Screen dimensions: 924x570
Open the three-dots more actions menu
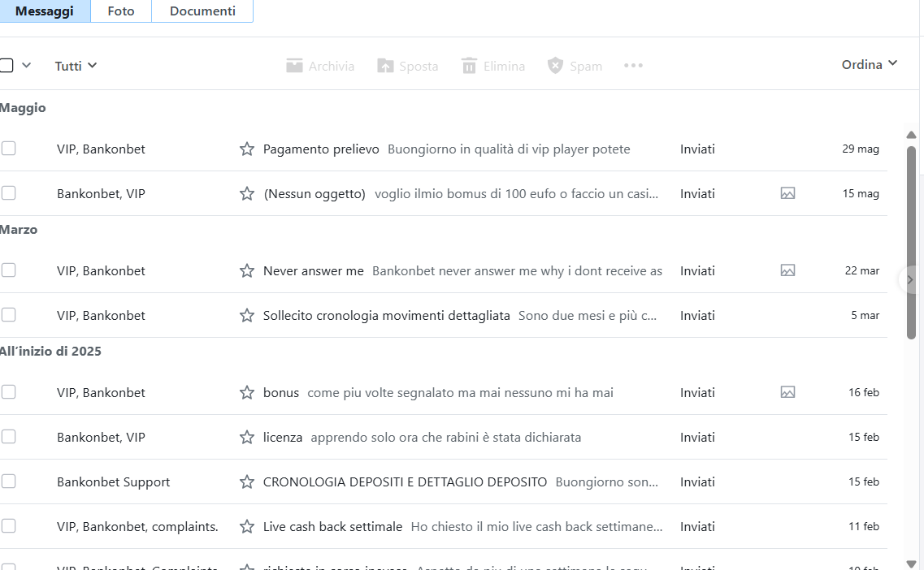[633, 66]
